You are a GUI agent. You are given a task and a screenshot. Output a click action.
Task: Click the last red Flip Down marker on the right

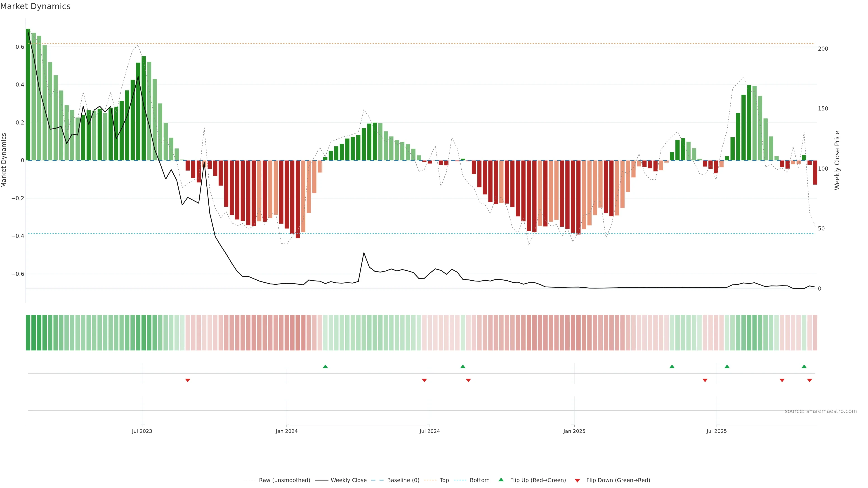[809, 380]
